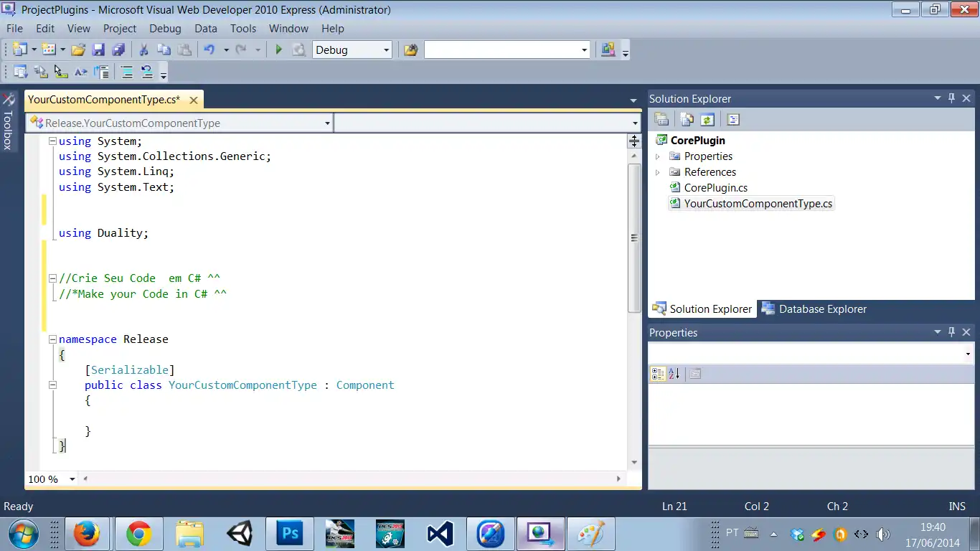Click the Copy icon in toolbar
This screenshot has height=551, width=980.
pos(164,50)
